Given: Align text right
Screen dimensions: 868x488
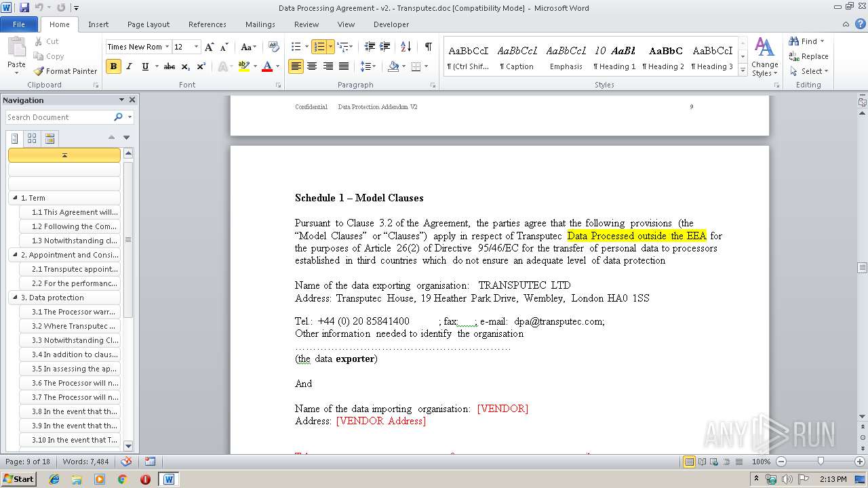Looking at the screenshot, I should (x=328, y=66).
